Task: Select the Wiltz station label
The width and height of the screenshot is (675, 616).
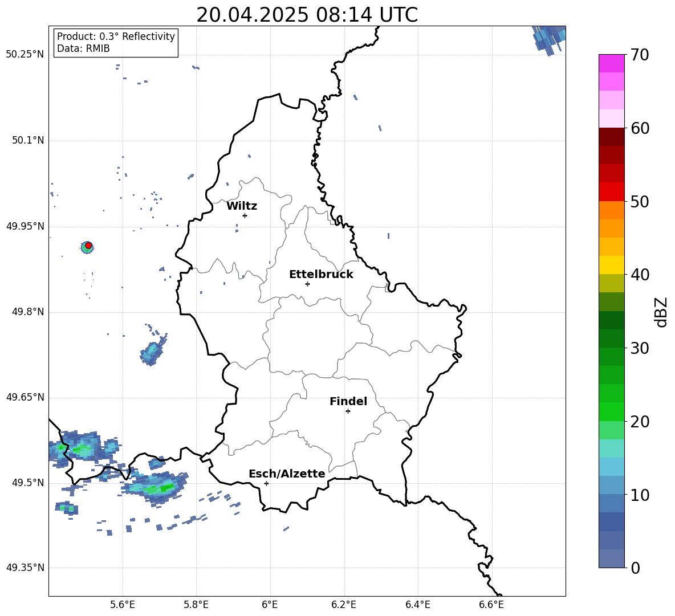Action: click(242, 206)
